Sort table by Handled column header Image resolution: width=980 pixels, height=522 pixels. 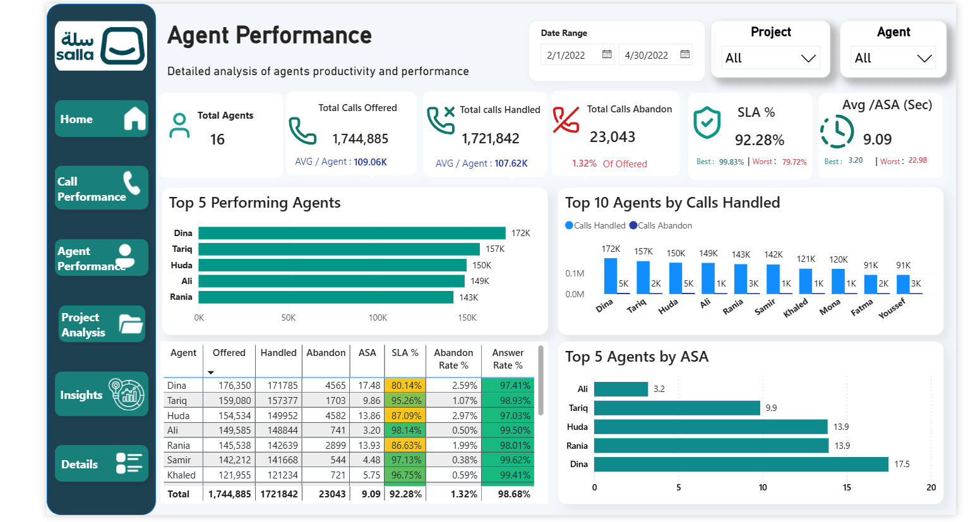coord(278,353)
